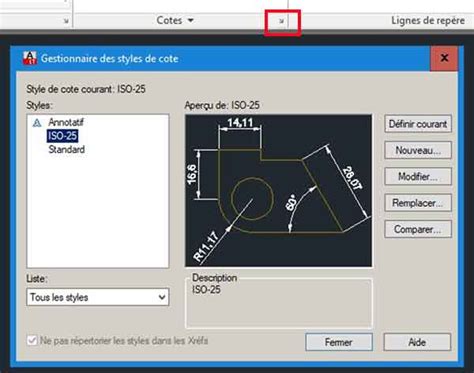Click Définir courant button

click(418, 124)
